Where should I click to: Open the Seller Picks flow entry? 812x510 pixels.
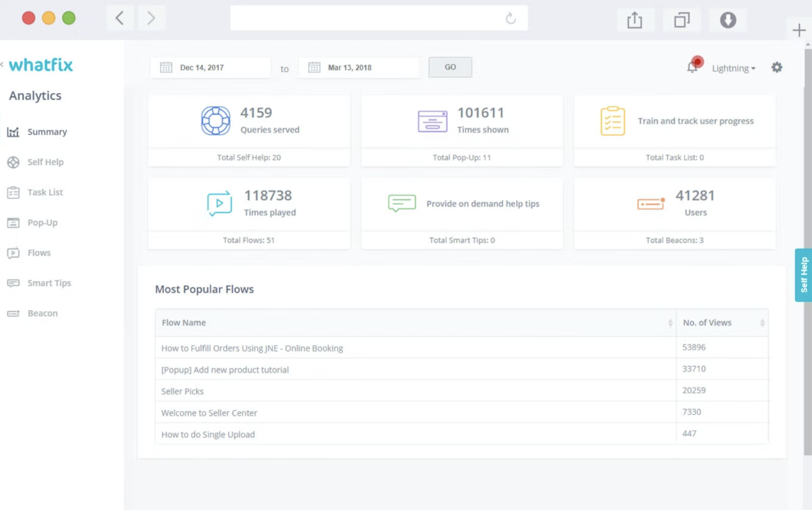(x=182, y=391)
